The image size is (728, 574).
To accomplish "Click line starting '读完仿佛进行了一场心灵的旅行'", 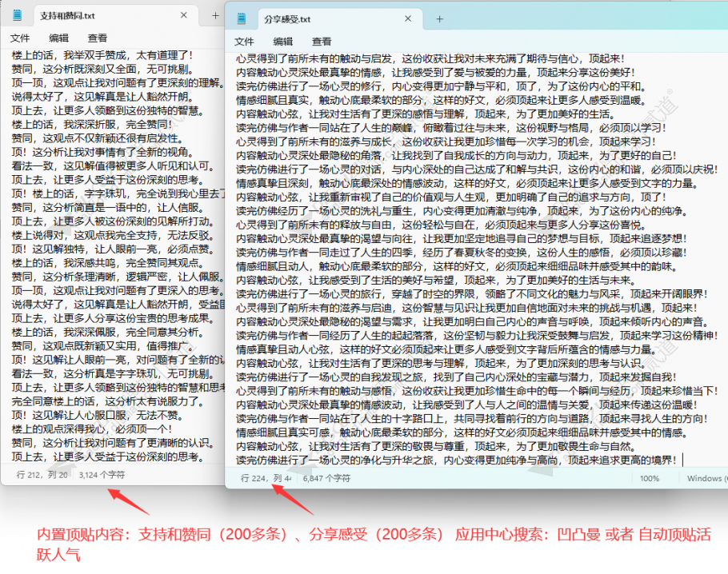I will (472, 294).
